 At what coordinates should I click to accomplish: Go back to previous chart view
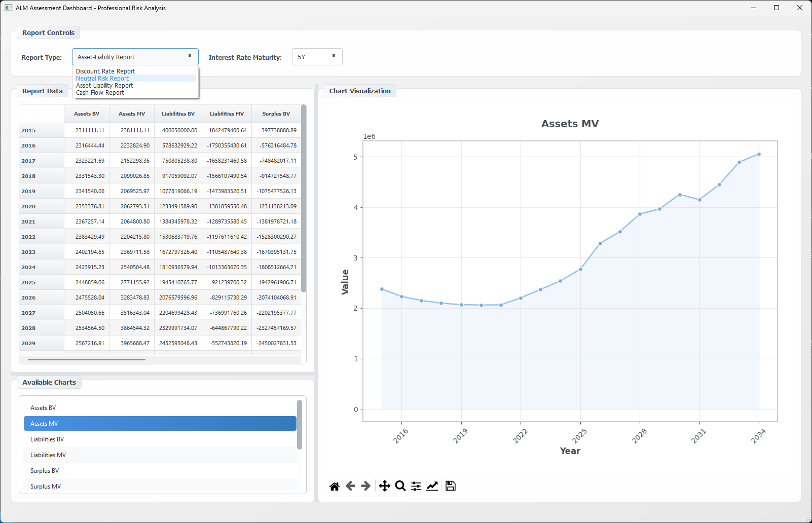pos(350,485)
